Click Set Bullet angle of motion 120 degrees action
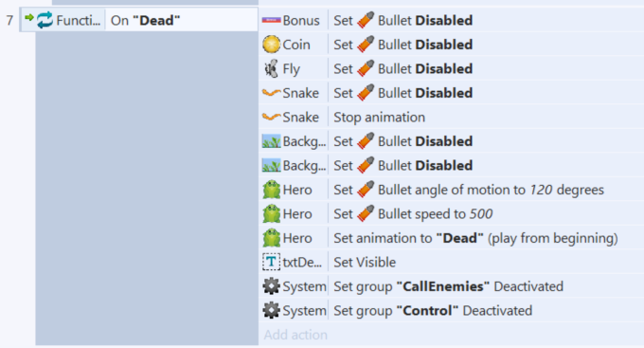This screenshot has height=348, width=644. (469, 190)
